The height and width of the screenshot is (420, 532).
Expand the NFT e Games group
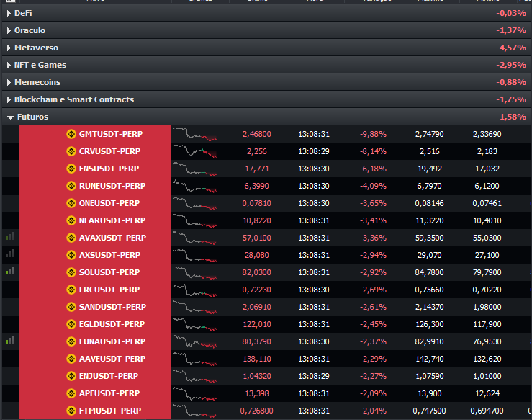(x=9, y=65)
